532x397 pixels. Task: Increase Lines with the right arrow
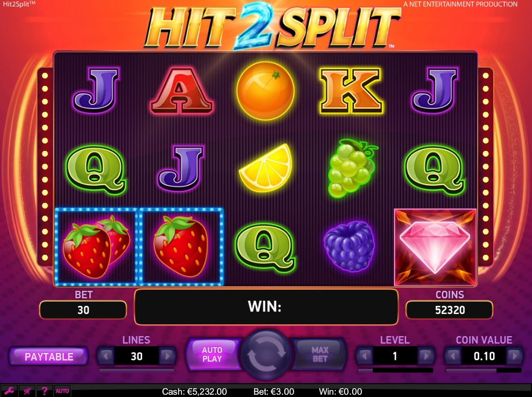pyautogui.click(x=167, y=356)
